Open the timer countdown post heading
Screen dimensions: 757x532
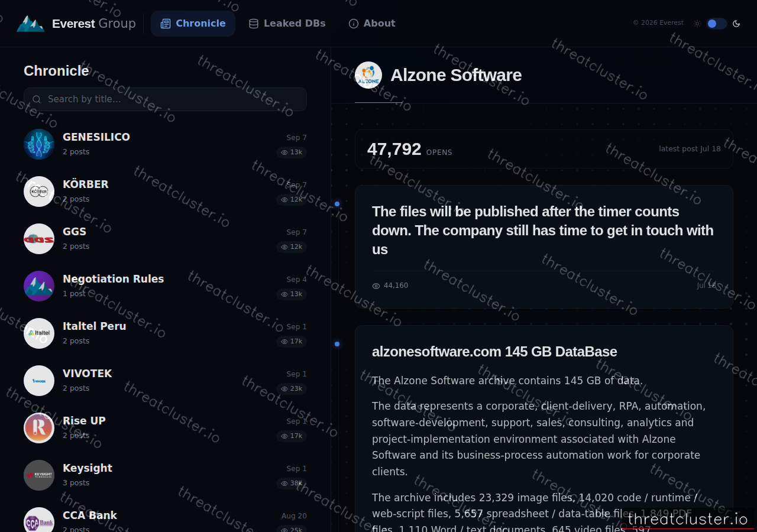point(543,231)
